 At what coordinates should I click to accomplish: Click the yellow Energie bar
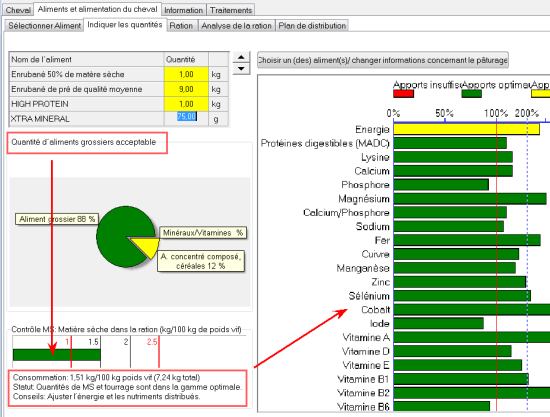(466, 129)
